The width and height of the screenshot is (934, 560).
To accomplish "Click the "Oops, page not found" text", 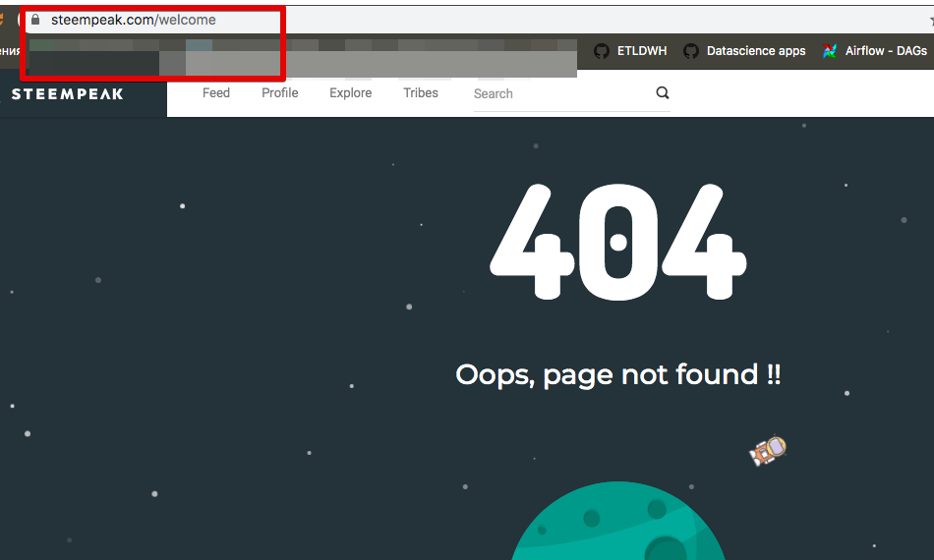I will point(617,374).
